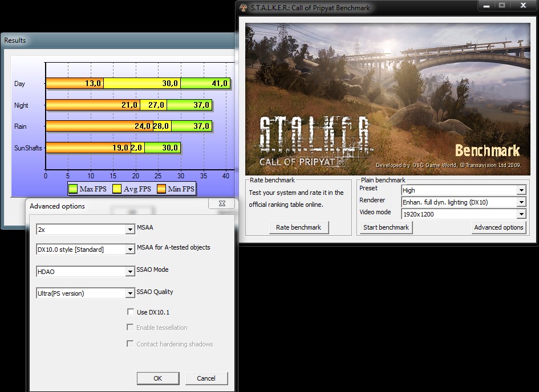Image resolution: width=539 pixels, height=392 pixels.
Task: Click the yellow Avg FPS legend swatch
Action: [117, 189]
